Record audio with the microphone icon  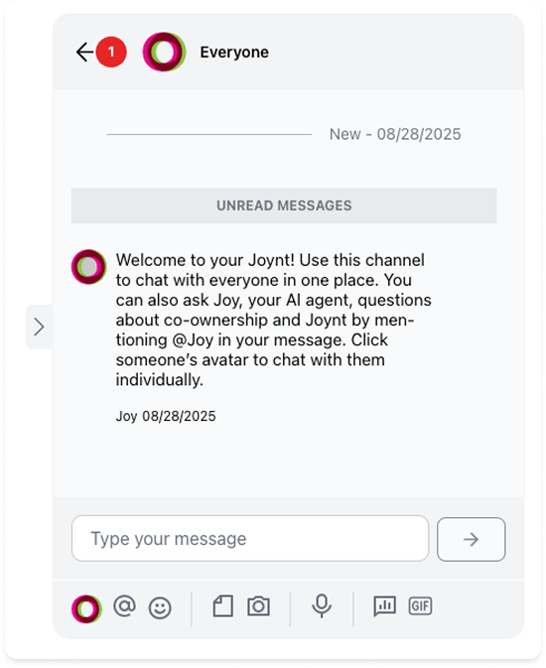pos(322,606)
